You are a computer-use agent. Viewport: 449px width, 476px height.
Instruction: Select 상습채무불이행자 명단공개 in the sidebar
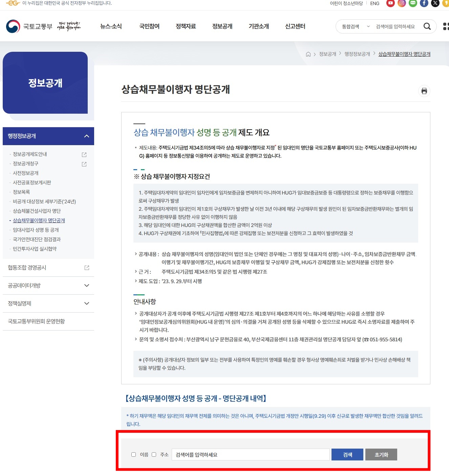coord(39,221)
